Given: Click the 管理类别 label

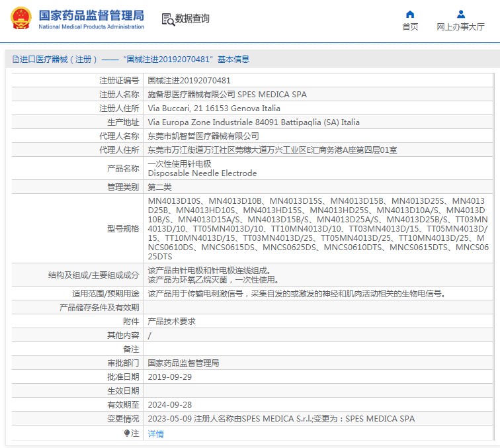Looking at the screenshot, I should pos(123,187).
